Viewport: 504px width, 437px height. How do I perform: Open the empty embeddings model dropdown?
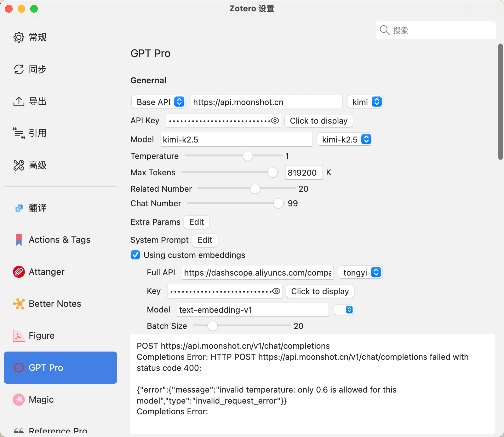[x=344, y=310]
